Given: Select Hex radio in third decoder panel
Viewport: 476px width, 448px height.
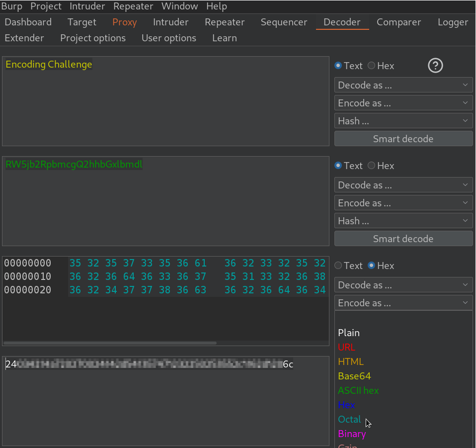Looking at the screenshot, I should pos(371,266).
